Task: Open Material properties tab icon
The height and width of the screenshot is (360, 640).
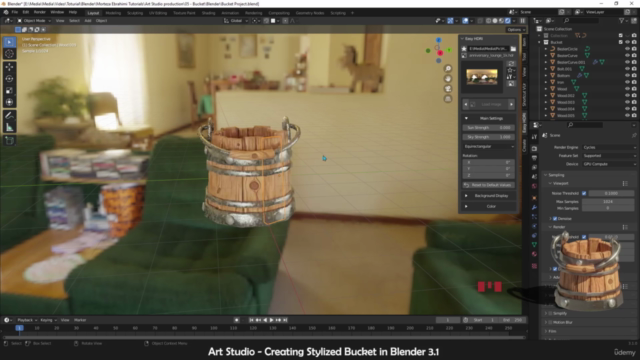Action: point(534,254)
